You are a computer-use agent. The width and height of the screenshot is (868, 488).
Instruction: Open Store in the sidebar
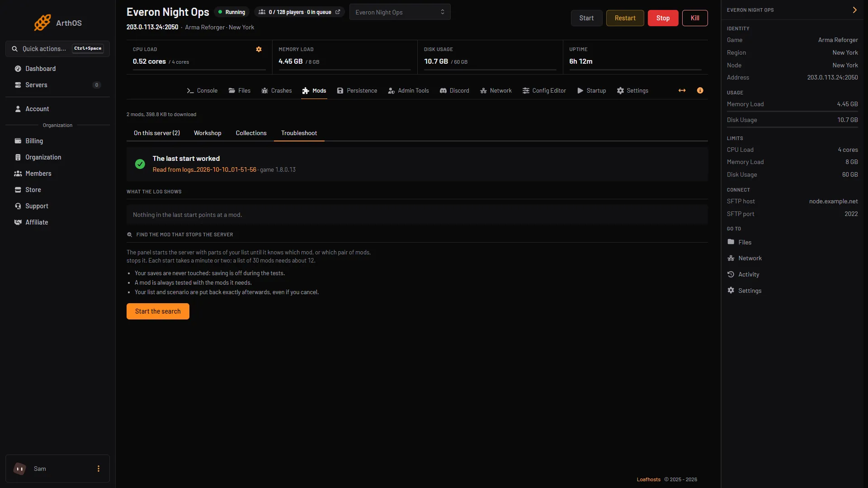click(57, 190)
